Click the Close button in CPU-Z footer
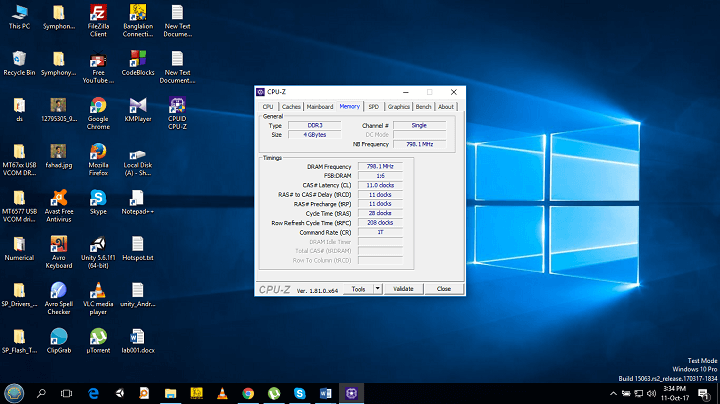The height and width of the screenshot is (404, 720). point(443,288)
